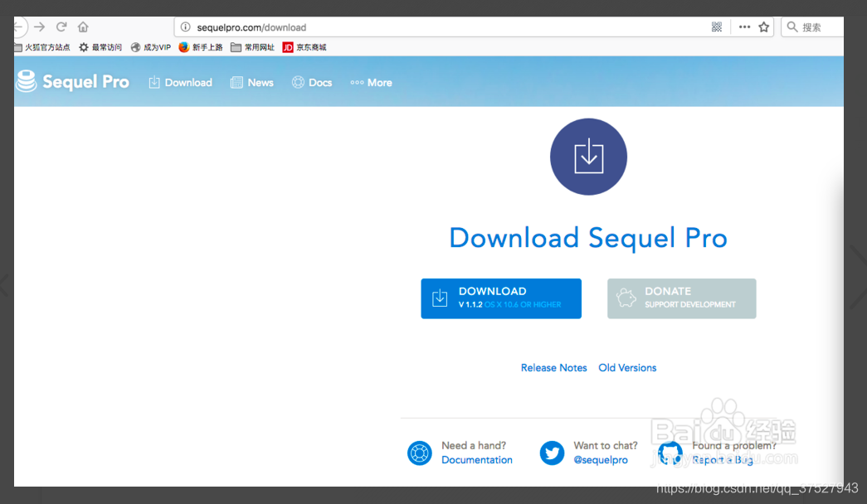This screenshot has height=504, width=867.
Task: Click the GitHub icon near Report a Bug
Action: pyautogui.click(x=670, y=453)
